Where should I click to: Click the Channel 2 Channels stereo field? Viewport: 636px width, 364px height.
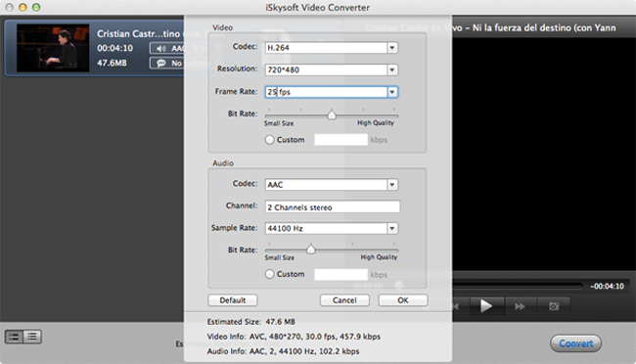pos(333,207)
